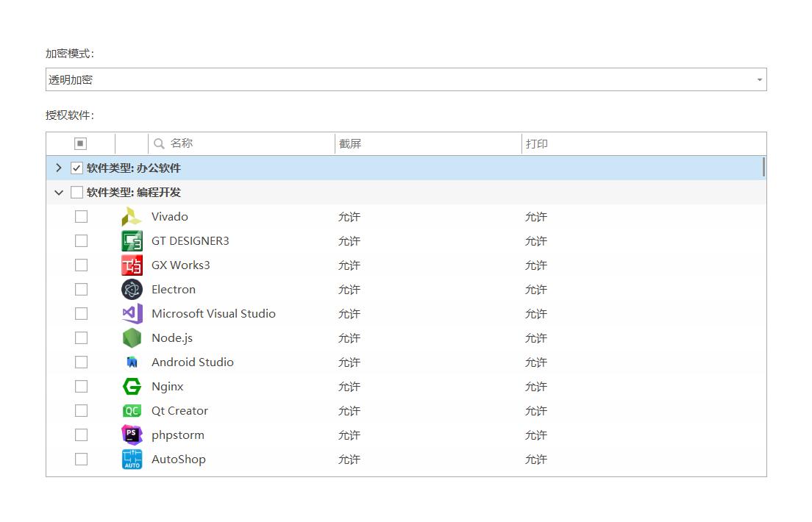This screenshot has width=812, height=522.
Task: Click the GT DESIGNER3 green icon
Action: point(132,241)
